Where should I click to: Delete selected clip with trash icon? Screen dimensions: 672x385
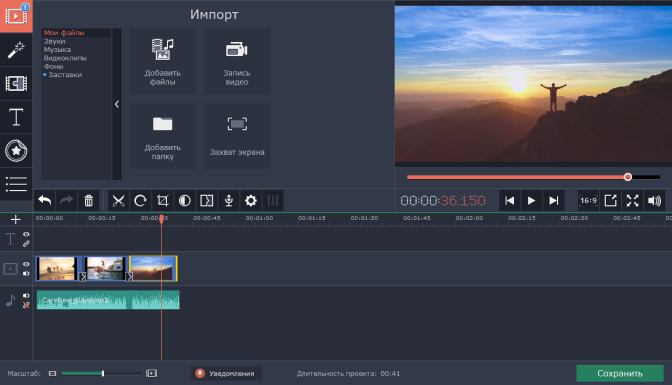click(x=88, y=200)
